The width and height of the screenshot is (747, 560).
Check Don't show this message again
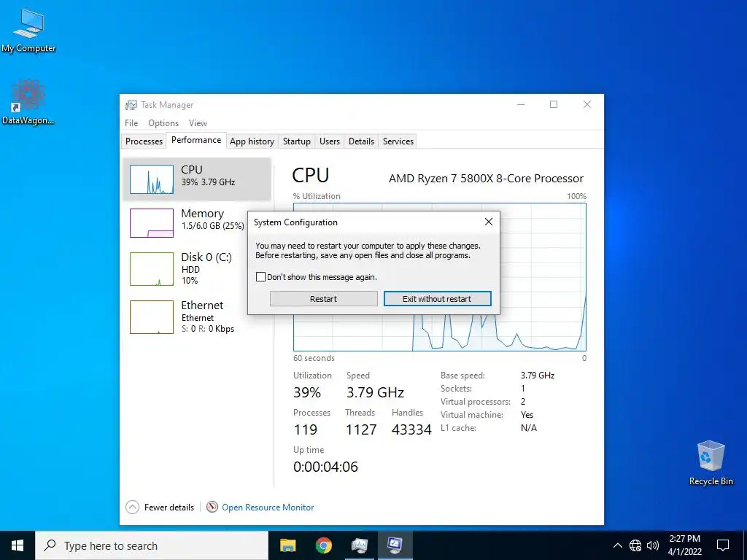(260, 276)
